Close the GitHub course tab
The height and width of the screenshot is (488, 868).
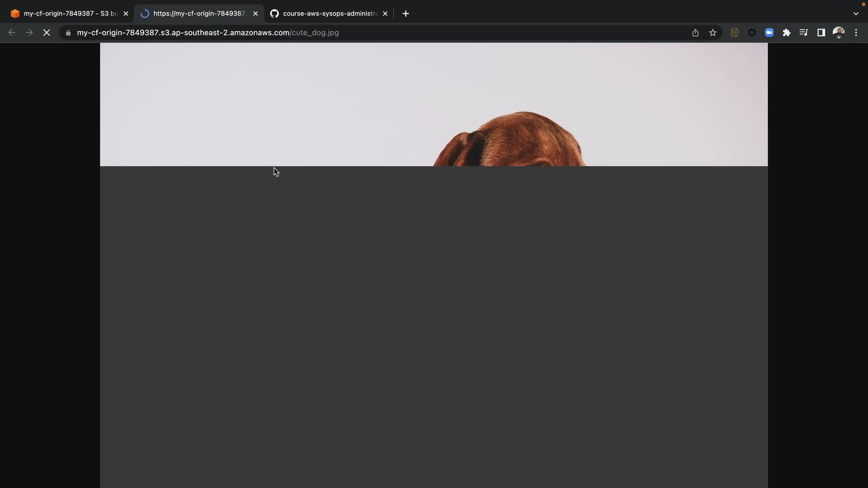coord(385,14)
